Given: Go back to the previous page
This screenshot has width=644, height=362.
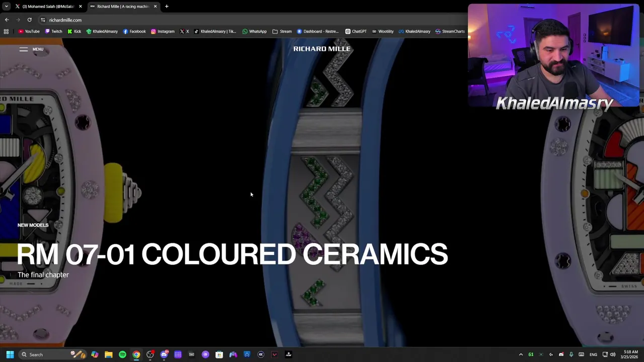Looking at the screenshot, I should pyautogui.click(x=7, y=20).
